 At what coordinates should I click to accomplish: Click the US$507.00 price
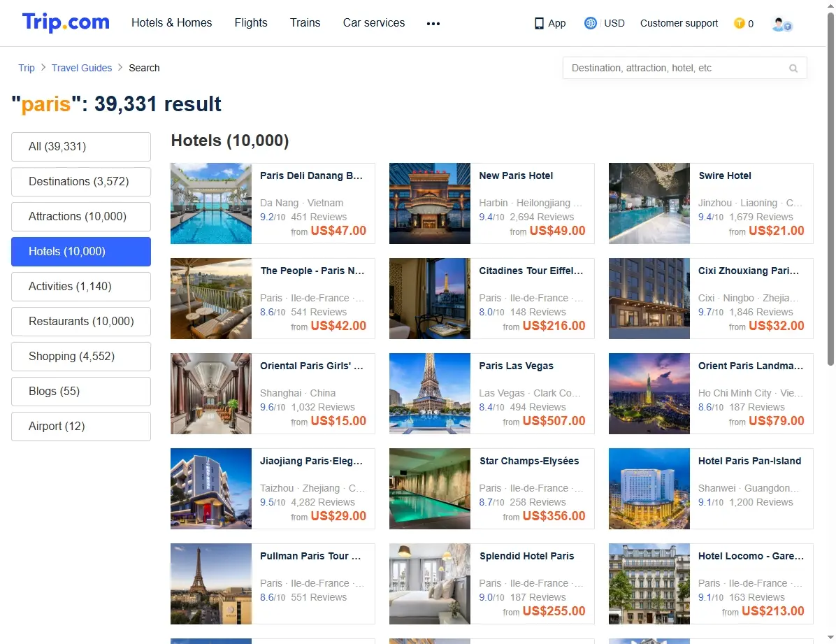[x=554, y=420]
